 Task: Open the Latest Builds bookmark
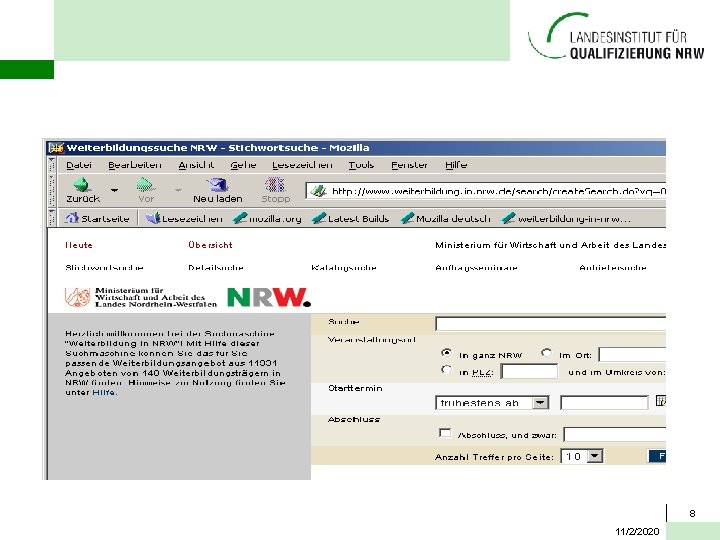point(350,219)
